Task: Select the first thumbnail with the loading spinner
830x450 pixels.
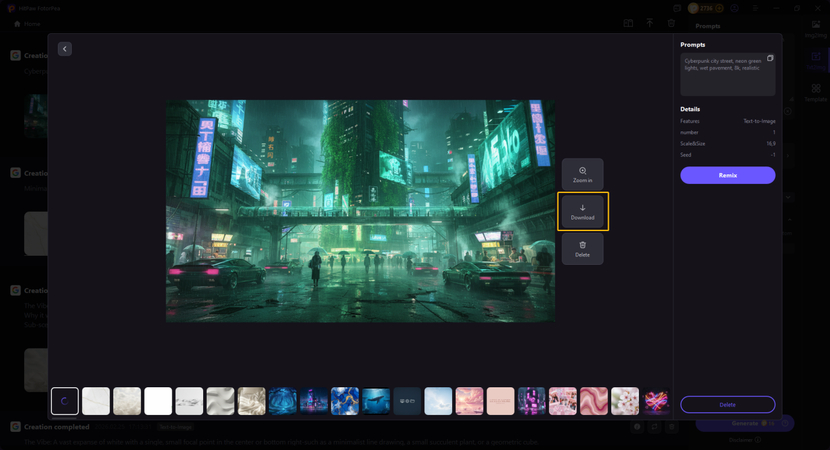Action: pos(65,401)
